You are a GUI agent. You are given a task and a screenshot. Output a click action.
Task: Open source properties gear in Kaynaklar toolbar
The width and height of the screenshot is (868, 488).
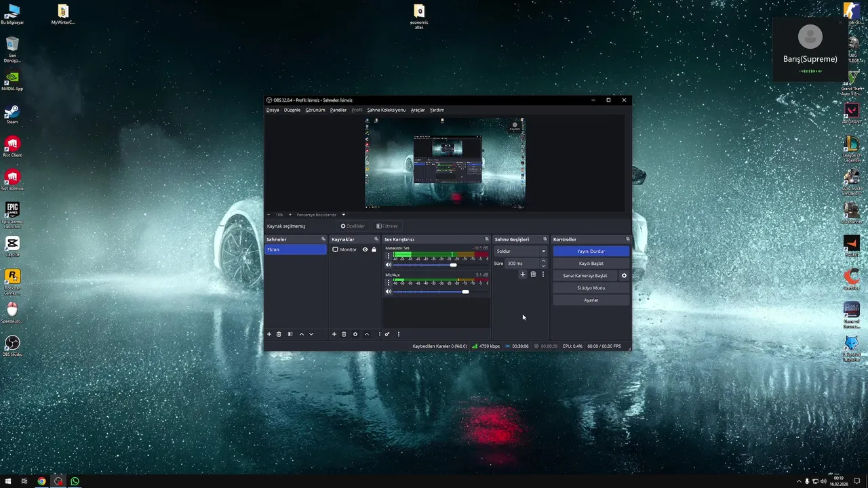pyautogui.click(x=355, y=334)
